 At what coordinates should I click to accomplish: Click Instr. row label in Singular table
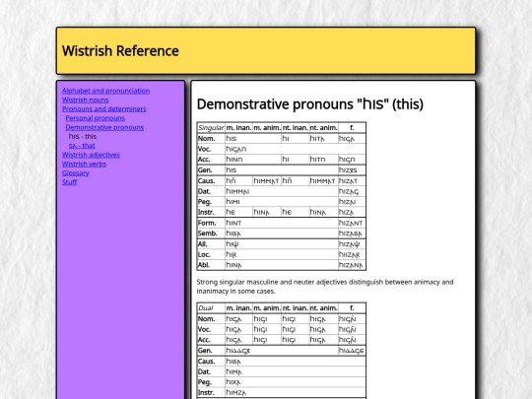[211, 213]
